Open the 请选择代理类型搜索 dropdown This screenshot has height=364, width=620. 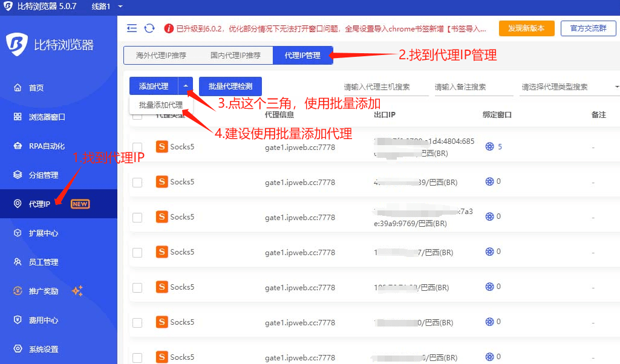569,87
